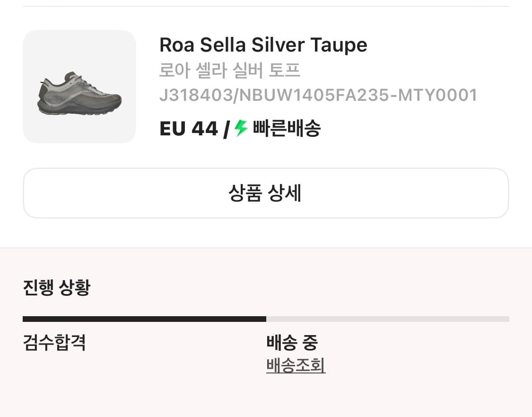
Task: Click the size label EU 44
Action: click(188, 128)
